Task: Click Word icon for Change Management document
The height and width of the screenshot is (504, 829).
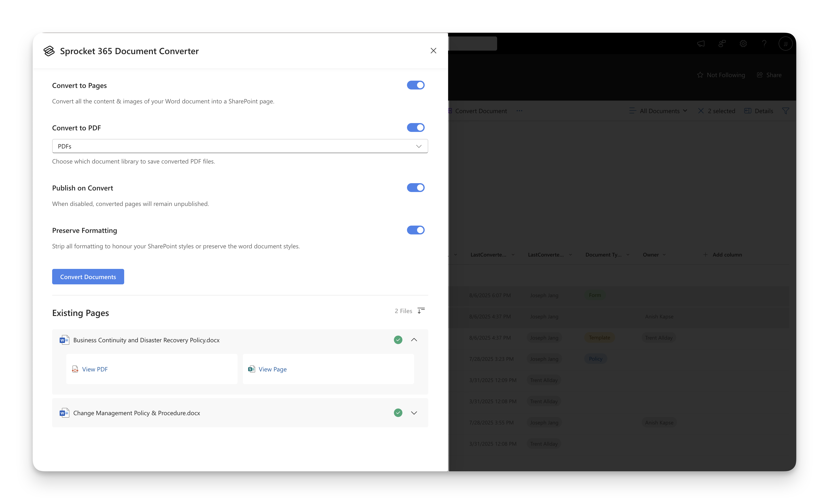Action: click(x=64, y=413)
